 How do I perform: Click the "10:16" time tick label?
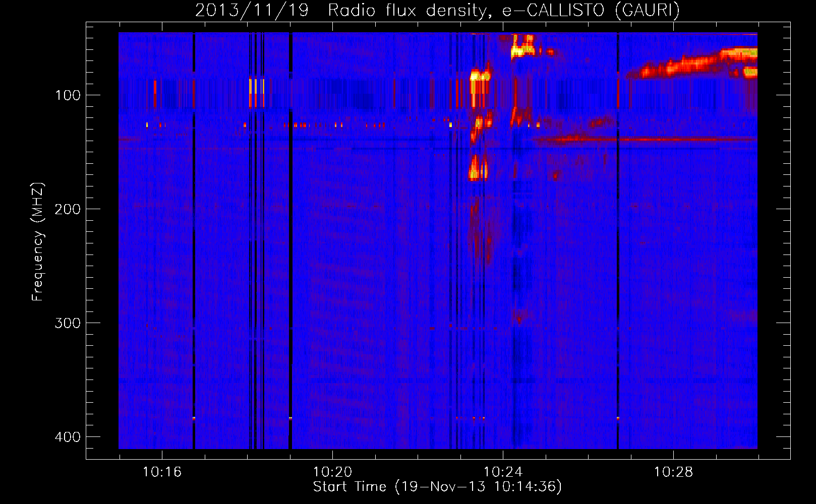[162, 472]
